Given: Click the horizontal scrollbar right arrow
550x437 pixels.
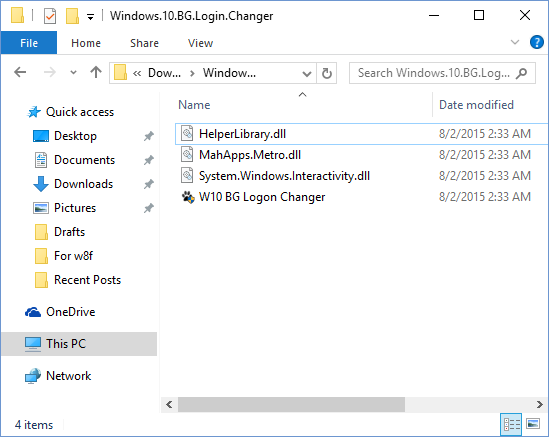Looking at the screenshot, I should 540,404.
